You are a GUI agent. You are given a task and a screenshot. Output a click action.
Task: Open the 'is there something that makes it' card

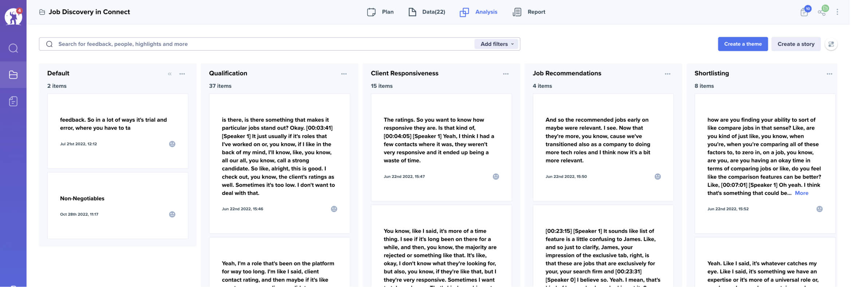[x=280, y=164]
